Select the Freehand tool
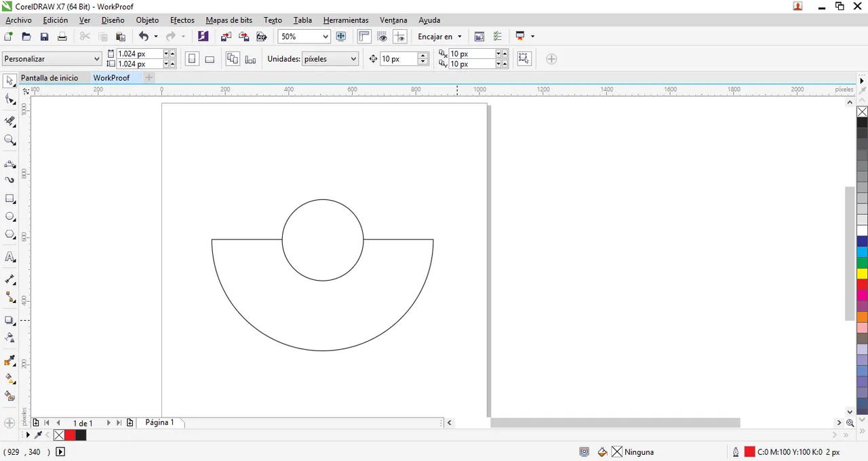Viewport: 868px width, 461px height. pyautogui.click(x=9, y=164)
